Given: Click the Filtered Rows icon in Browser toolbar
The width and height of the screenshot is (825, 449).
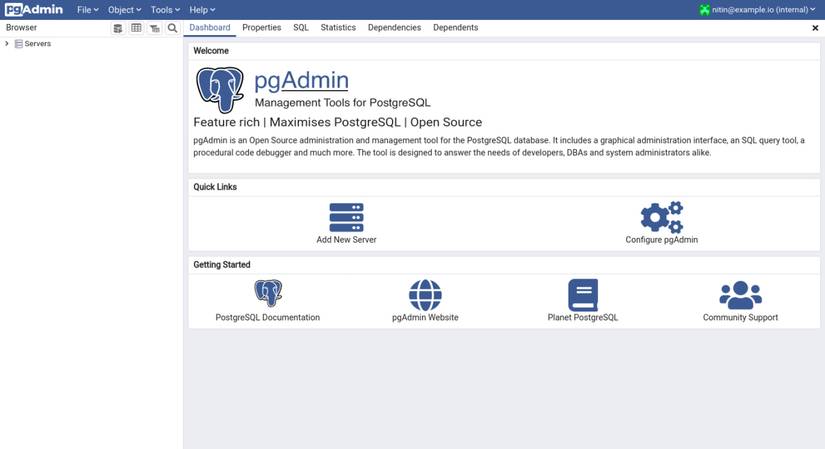Looking at the screenshot, I should point(154,28).
